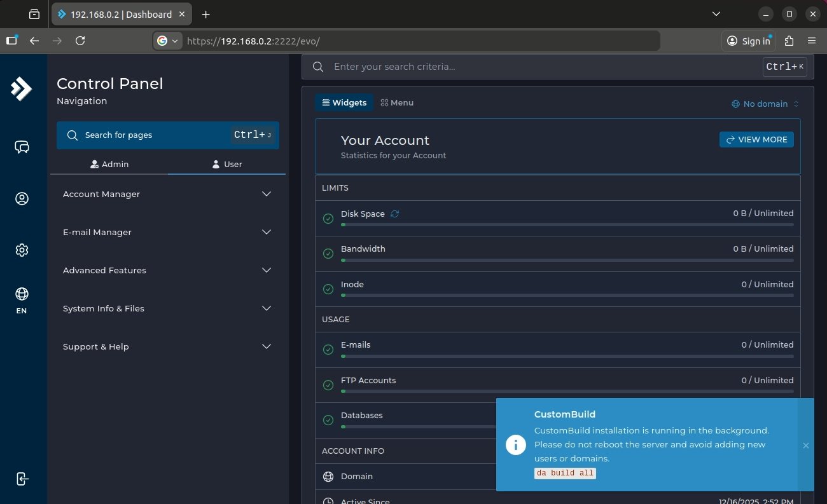The width and height of the screenshot is (827, 504).
Task: Click the green check icon next to Bandwidth
Action: (328, 253)
